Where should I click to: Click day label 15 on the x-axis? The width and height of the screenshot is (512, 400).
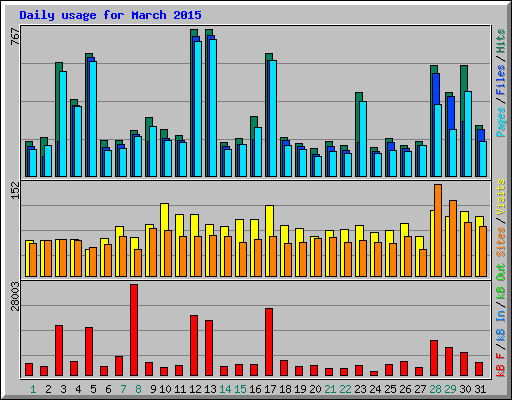240,389
